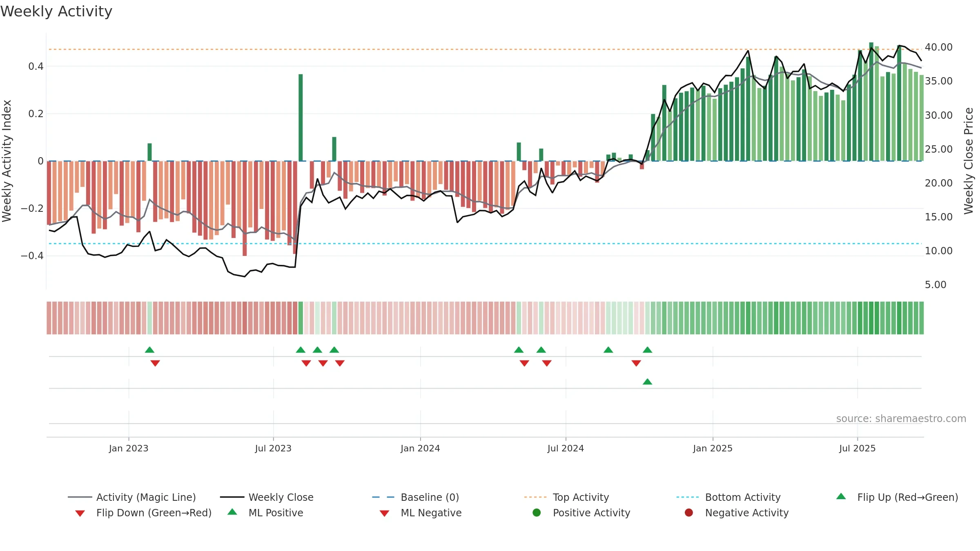The height and width of the screenshot is (551, 980).
Task: Click the Top Activity legend entry
Action: click(x=567, y=497)
